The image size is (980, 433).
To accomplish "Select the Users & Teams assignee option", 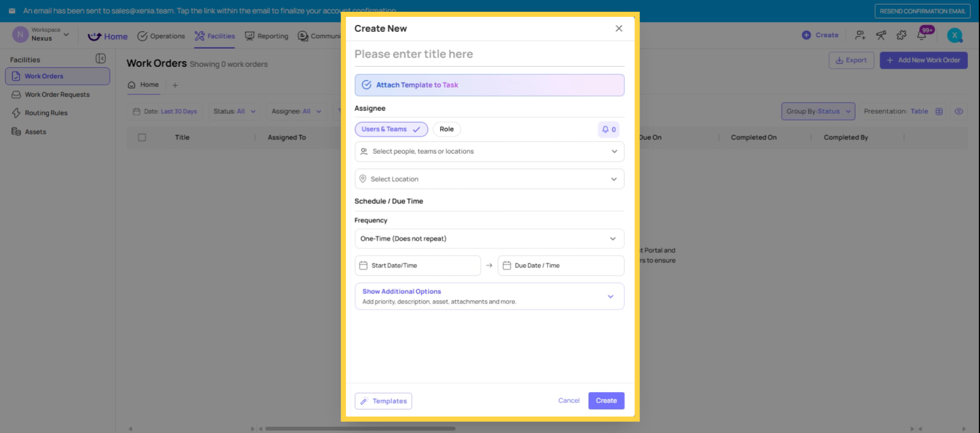I will pyautogui.click(x=391, y=129).
